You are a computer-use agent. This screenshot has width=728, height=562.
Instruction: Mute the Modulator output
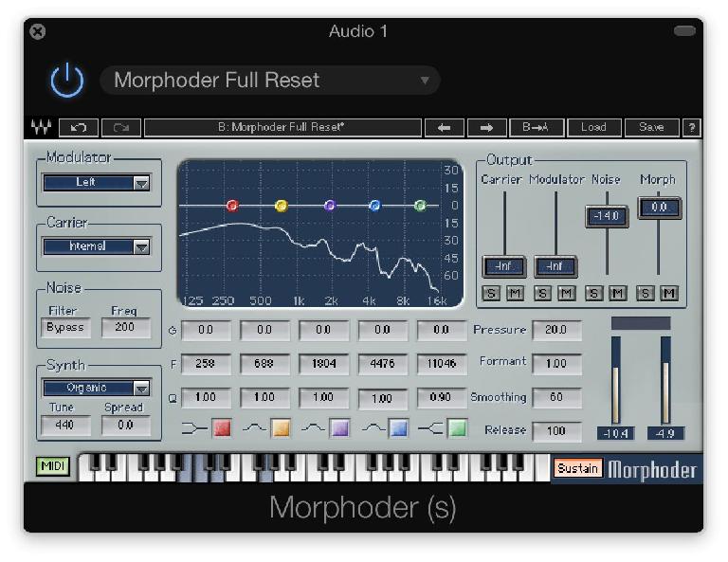[x=567, y=293]
